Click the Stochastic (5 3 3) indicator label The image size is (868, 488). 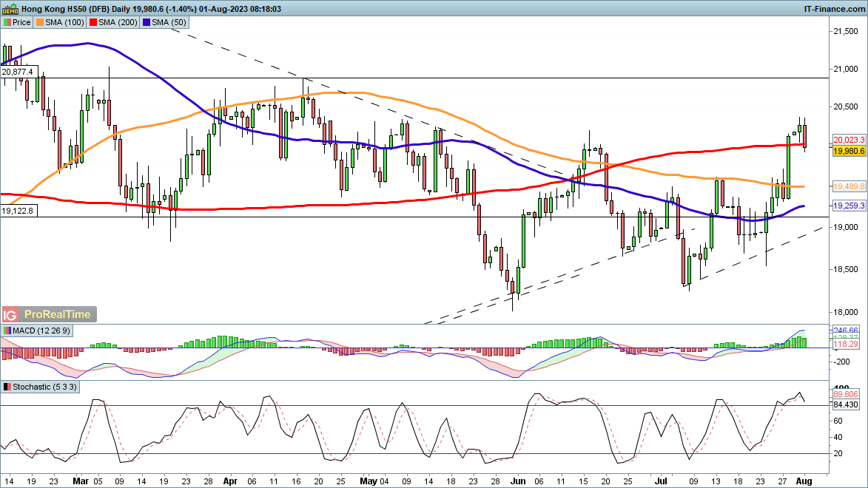pyautogui.click(x=45, y=387)
